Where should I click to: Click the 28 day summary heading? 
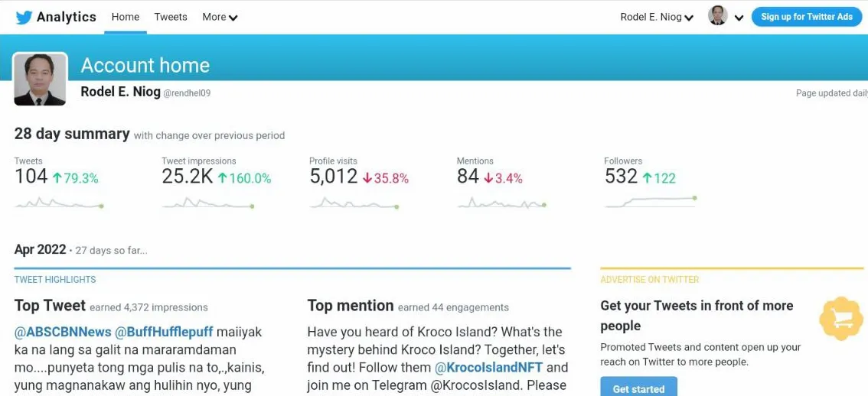pos(72,134)
